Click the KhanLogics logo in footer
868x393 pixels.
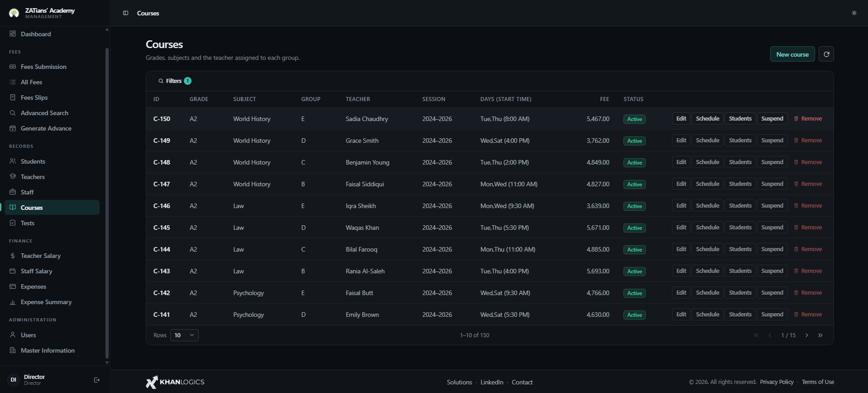click(175, 382)
